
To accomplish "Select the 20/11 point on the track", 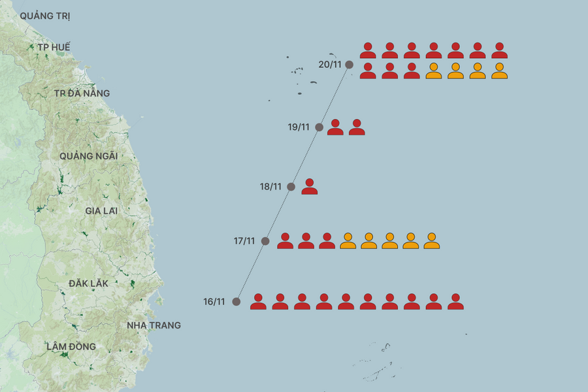I will pyautogui.click(x=350, y=64).
